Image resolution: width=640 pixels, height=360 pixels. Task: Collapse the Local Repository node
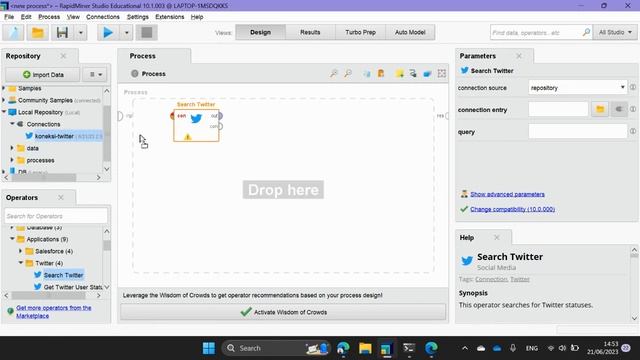4,112
